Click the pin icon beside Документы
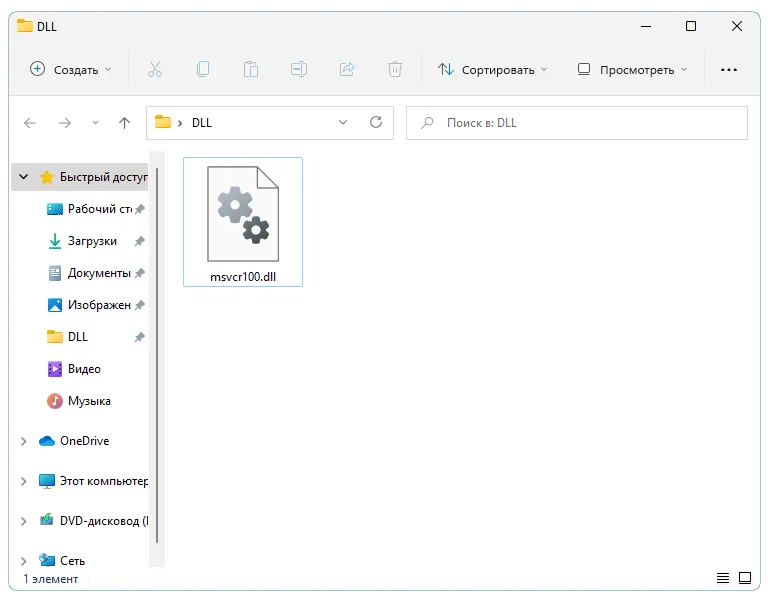Viewport: 768px width, 600px height. click(140, 273)
